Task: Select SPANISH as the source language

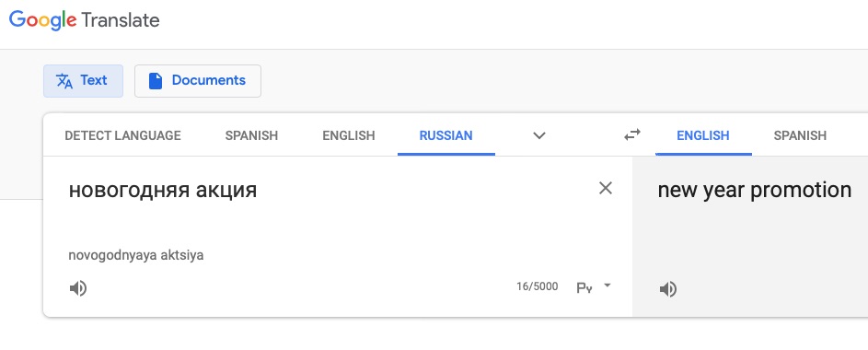Action: coord(251,135)
